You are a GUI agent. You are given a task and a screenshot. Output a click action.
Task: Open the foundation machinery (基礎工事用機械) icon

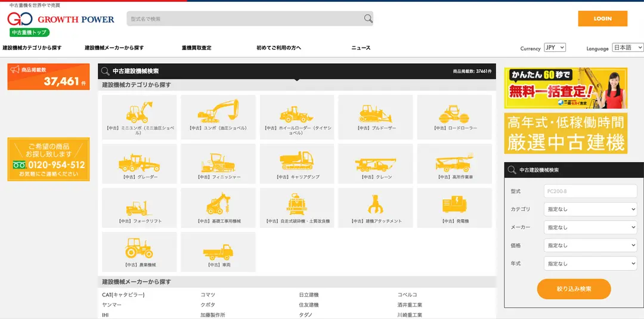point(218,204)
